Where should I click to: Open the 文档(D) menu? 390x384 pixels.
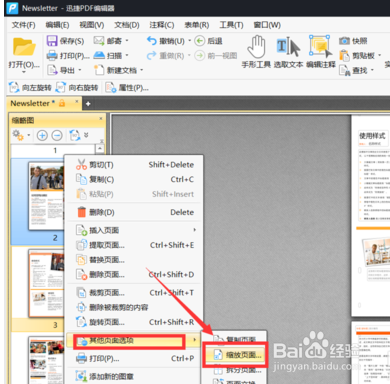(127, 25)
